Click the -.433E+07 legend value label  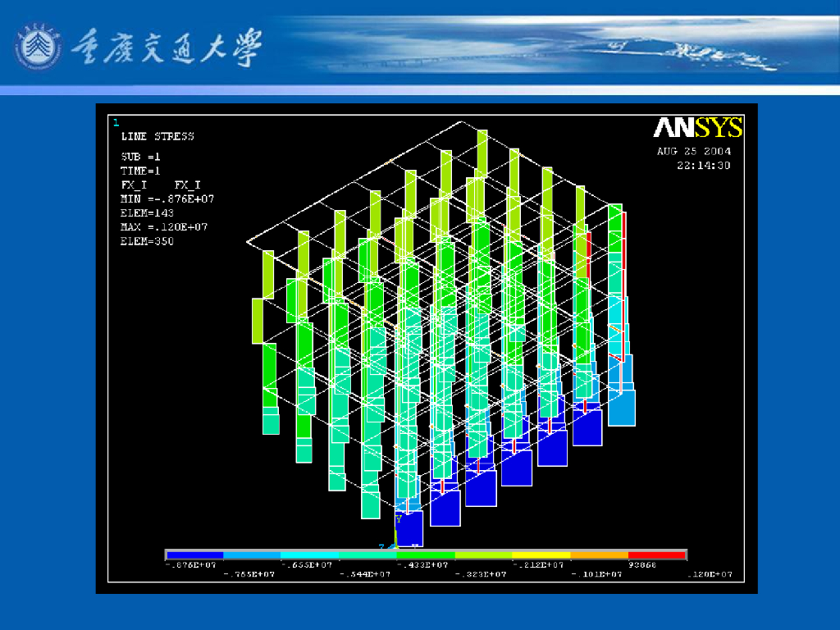click(x=423, y=564)
